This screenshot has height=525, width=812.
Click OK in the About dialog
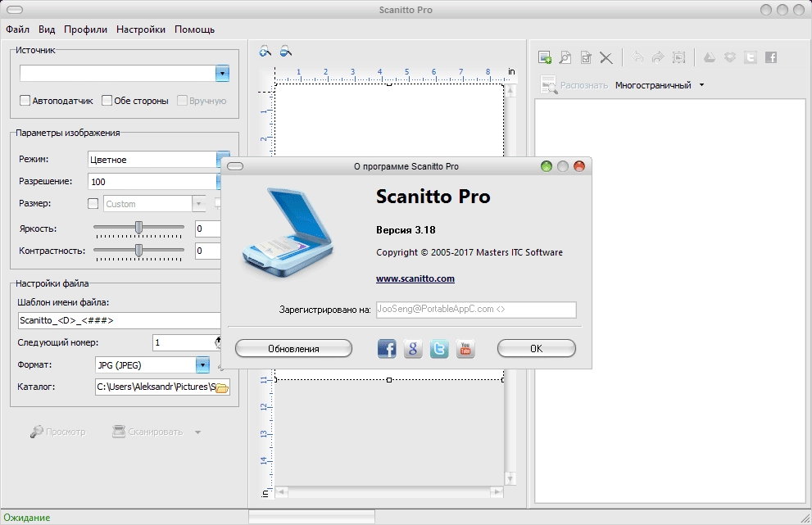point(537,348)
